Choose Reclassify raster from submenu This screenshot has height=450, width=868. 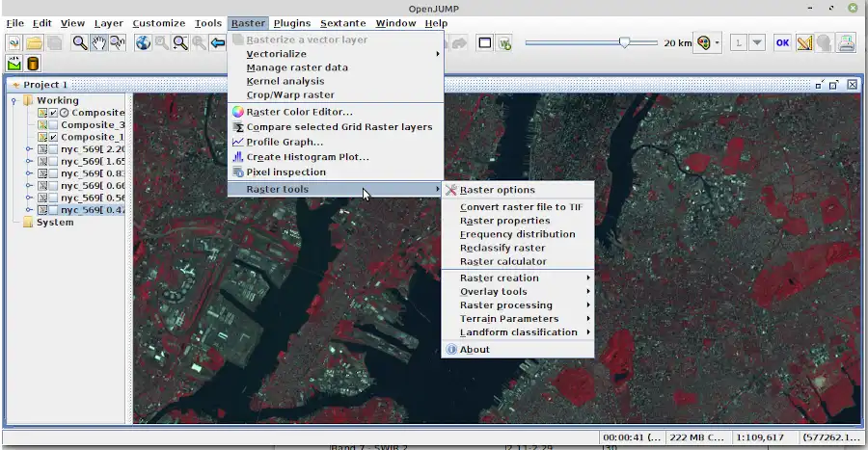tap(518, 249)
